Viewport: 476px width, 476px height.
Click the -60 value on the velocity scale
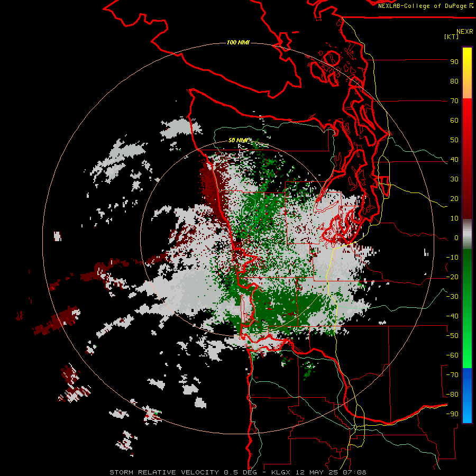point(452,355)
